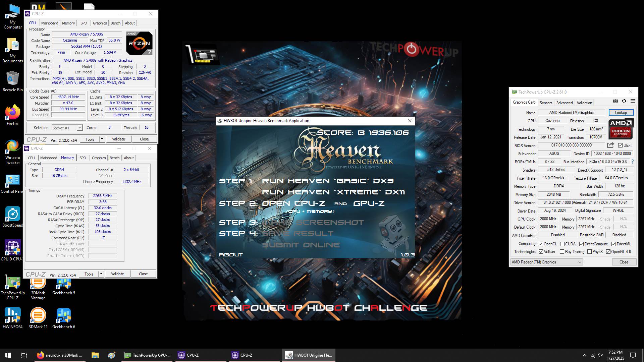The image size is (644, 362).
Task: Open the Socket #1 selection dropdown
Action: click(67, 128)
